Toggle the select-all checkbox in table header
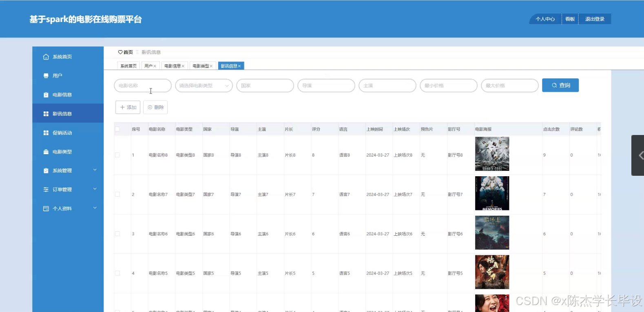Viewport: 644px width, 312px height. (x=117, y=129)
